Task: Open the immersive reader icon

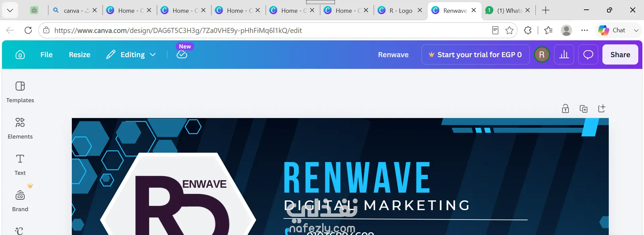Action: coord(495,30)
